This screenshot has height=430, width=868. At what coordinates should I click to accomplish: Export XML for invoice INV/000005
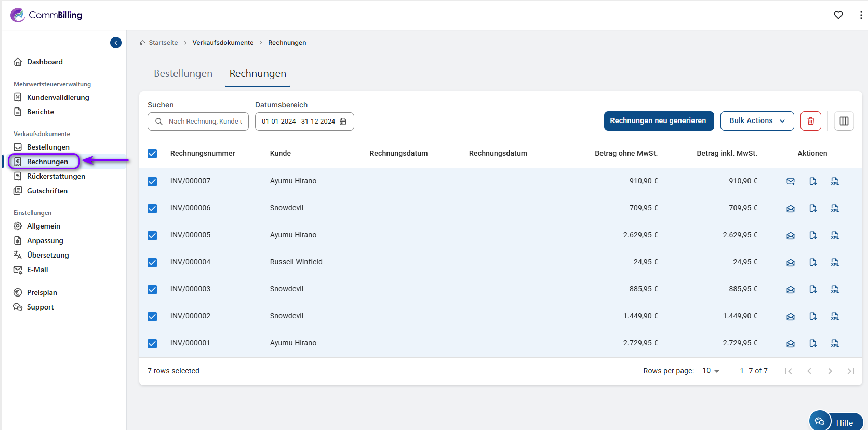(834, 235)
